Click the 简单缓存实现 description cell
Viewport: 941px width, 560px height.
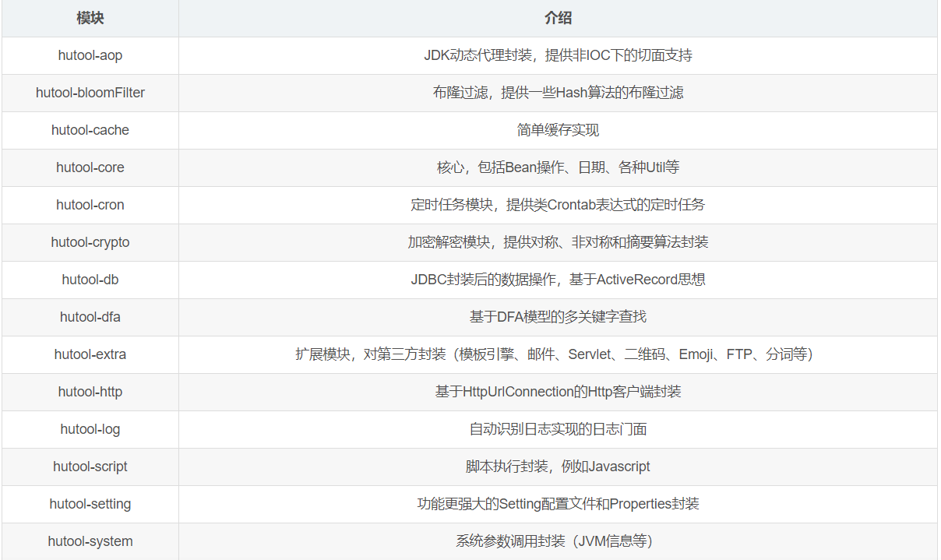tap(558, 130)
